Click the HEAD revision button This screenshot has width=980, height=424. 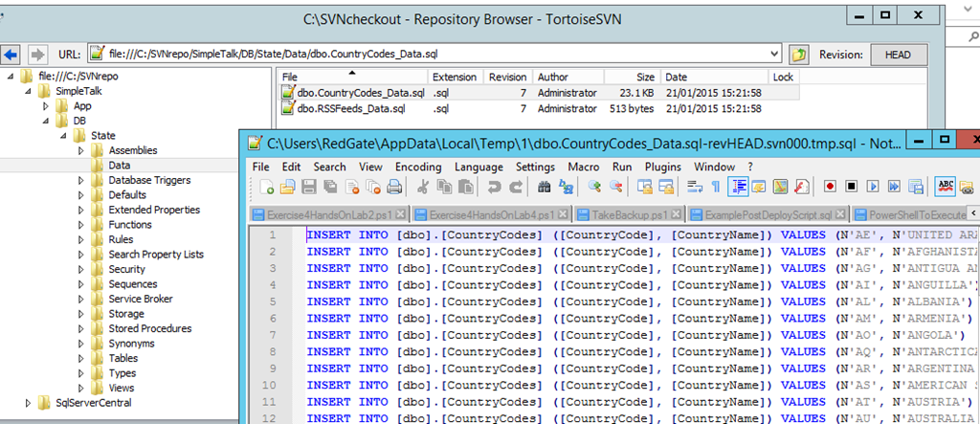pyautogui.click(x=903, y=55)
